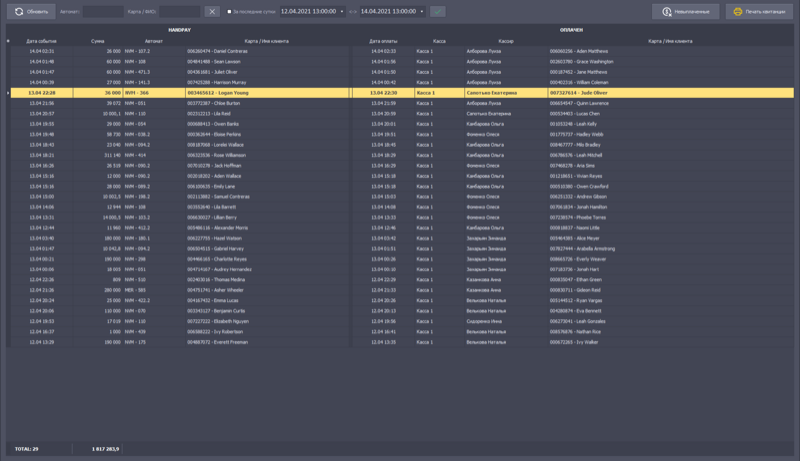Expand the dropdown button after the end date
Viewport: 800px width, 461px height.
[x=437, y=11]
